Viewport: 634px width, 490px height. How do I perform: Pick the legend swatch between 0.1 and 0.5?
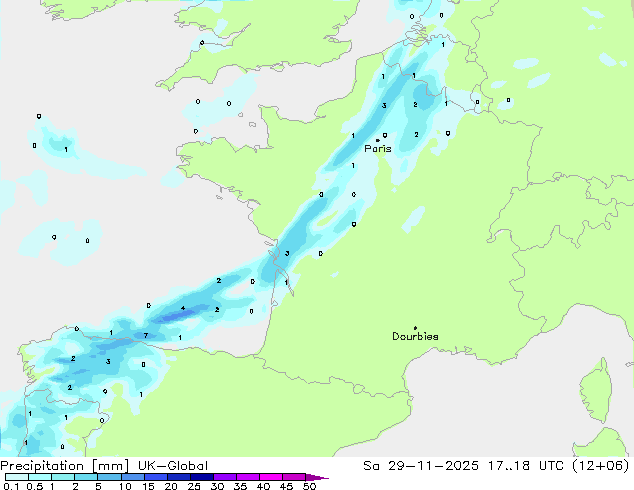coord(17,477)
